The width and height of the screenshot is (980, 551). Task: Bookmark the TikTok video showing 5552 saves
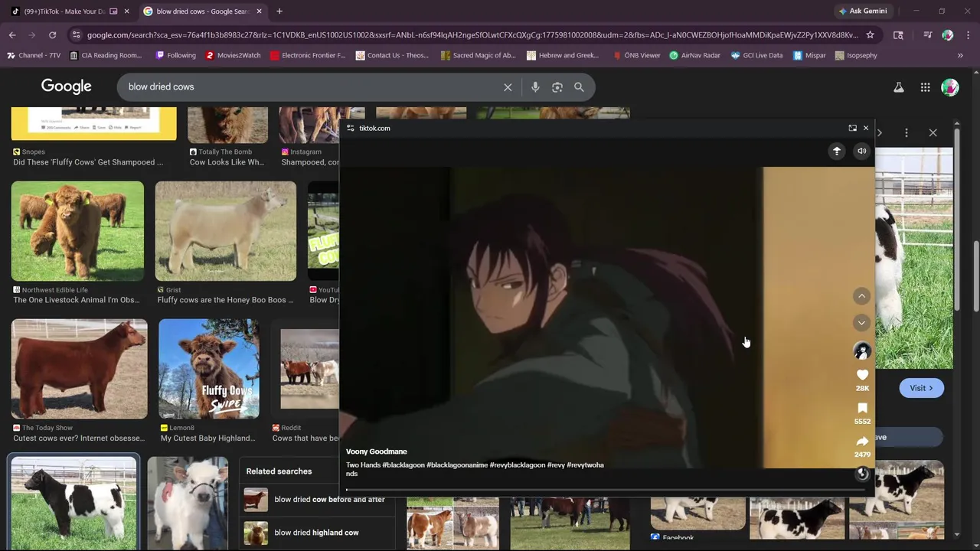862,408
